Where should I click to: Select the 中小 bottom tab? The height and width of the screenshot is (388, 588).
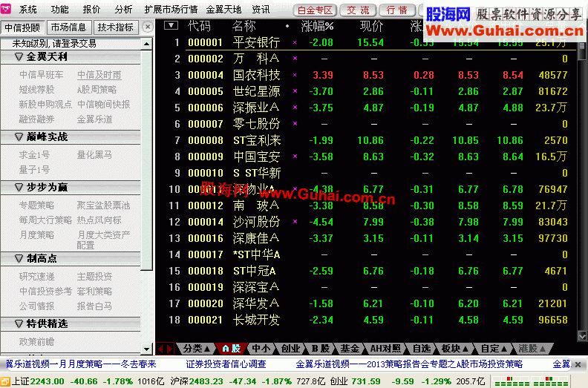point(261,349)
